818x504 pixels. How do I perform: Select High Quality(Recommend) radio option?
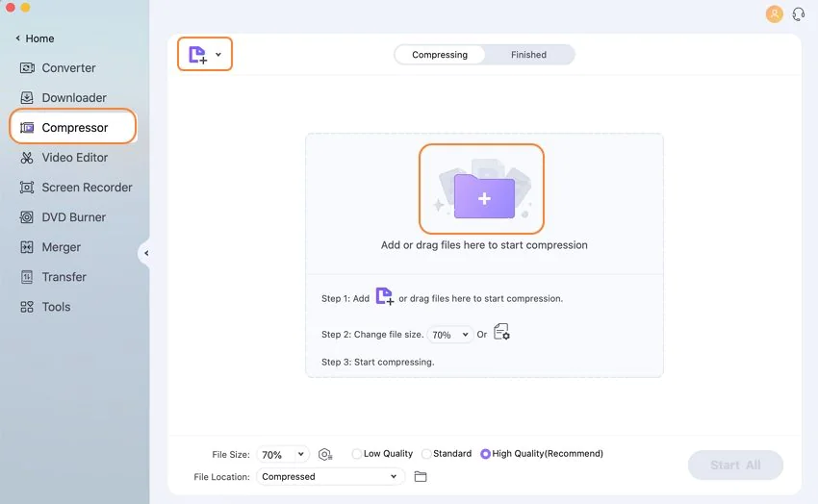[x=485, y=454]
